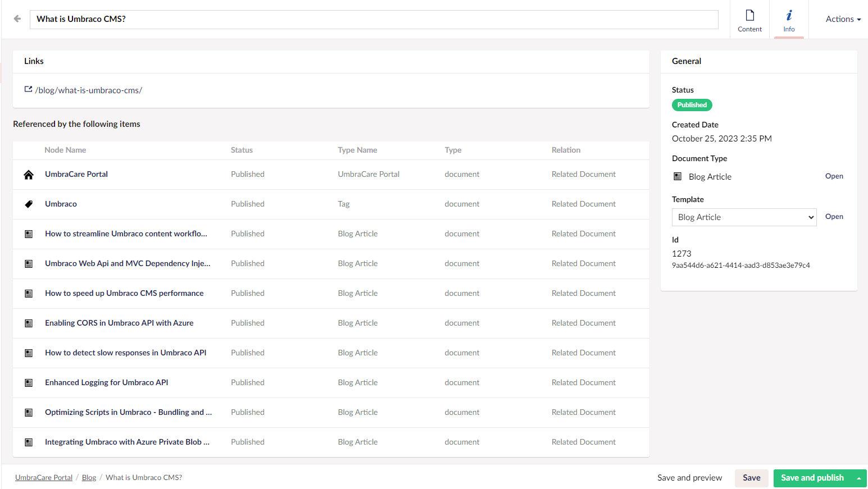Click the document icon next to Enabling CORS article
The height and width of the screenshot is (489, 868).
click(x=28, y=323)
